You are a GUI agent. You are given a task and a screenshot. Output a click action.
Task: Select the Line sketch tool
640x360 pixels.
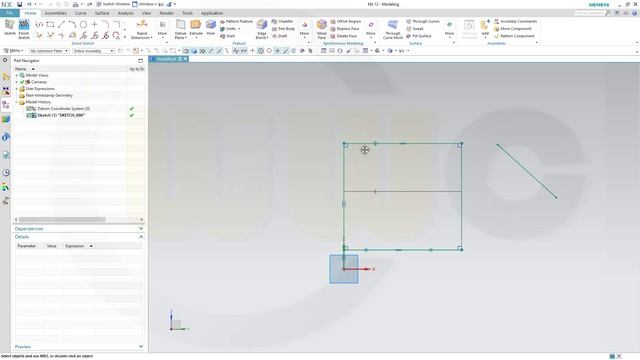pos(61,24)
